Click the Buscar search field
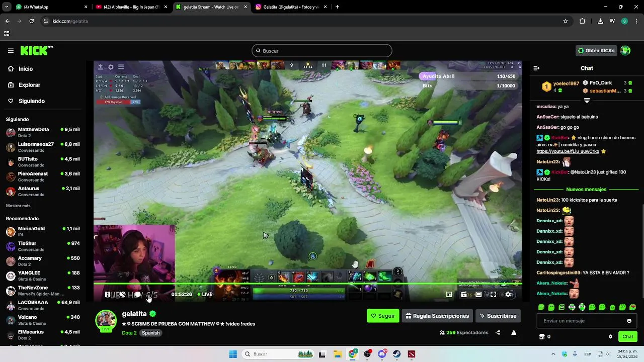This screenshot has height=362, width=644. [322, 51]
